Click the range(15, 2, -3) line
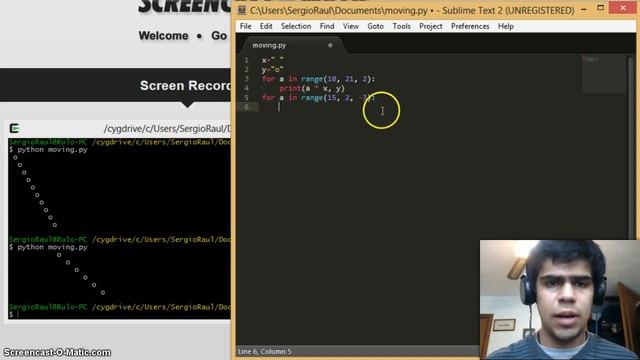Viewport: 640px width, 360px height. [318, 98]
